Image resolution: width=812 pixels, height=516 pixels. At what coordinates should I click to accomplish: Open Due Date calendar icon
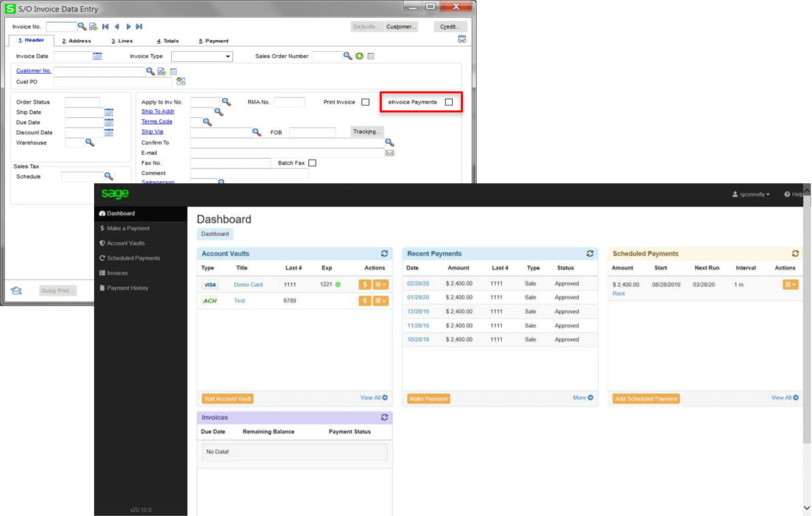click(x=109, y=123)
